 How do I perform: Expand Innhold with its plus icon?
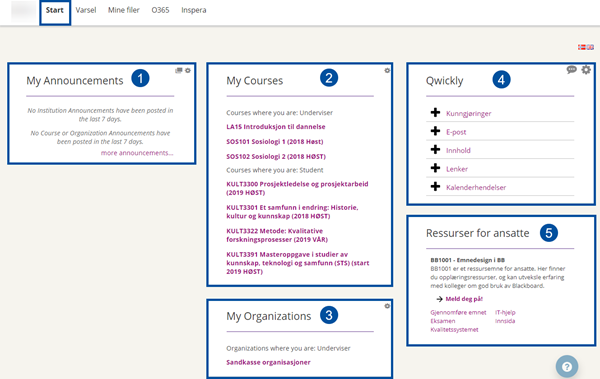pyautogui.click(x=435, y=149)
